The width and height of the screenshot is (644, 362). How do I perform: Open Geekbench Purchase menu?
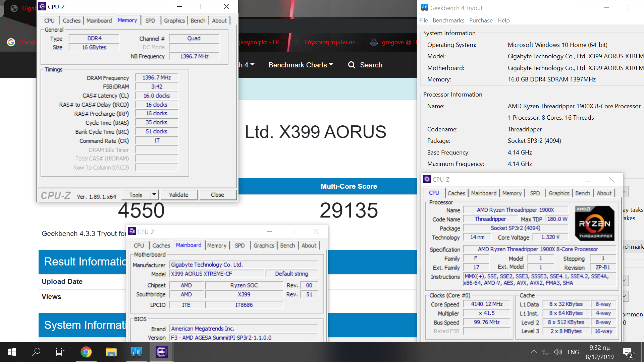pos(481,20)
